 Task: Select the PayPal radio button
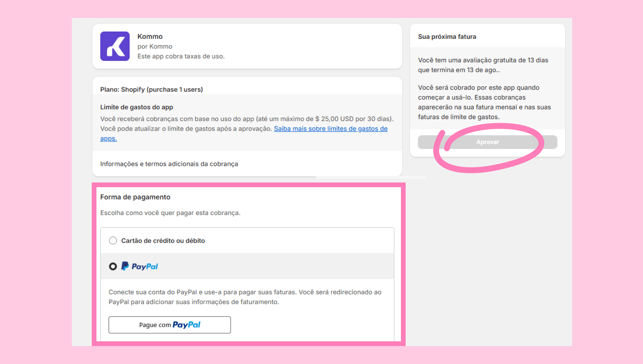[113, 266]
